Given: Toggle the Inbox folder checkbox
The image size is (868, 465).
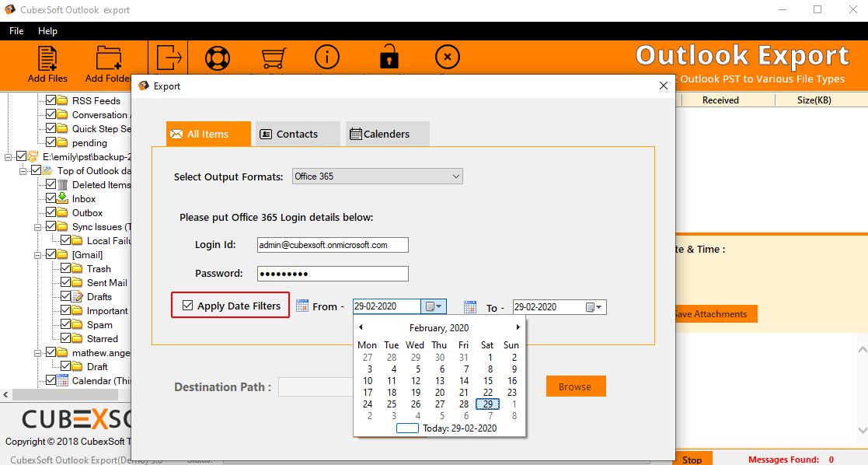Looking at the screenshot, I should coord(51,199).
